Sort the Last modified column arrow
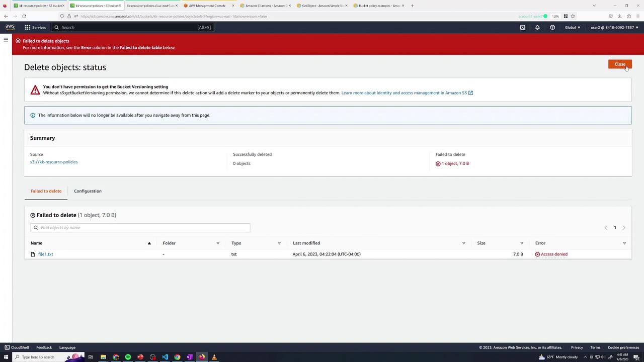 [463, 243]
